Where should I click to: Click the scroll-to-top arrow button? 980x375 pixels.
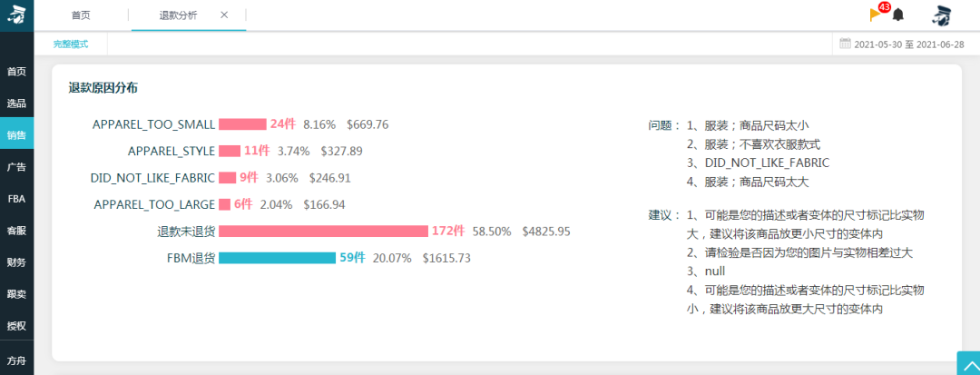[969, 364]
